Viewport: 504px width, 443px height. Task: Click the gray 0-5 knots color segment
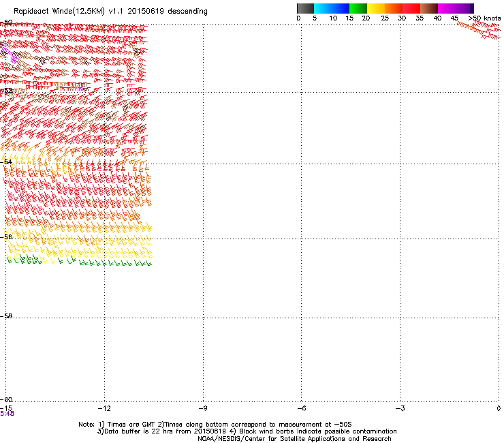305,8
